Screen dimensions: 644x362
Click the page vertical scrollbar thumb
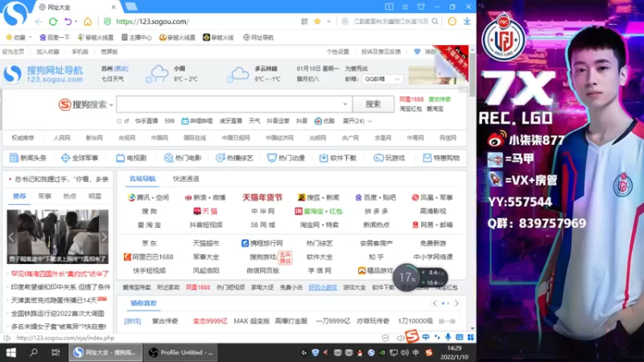coord(473,75)
